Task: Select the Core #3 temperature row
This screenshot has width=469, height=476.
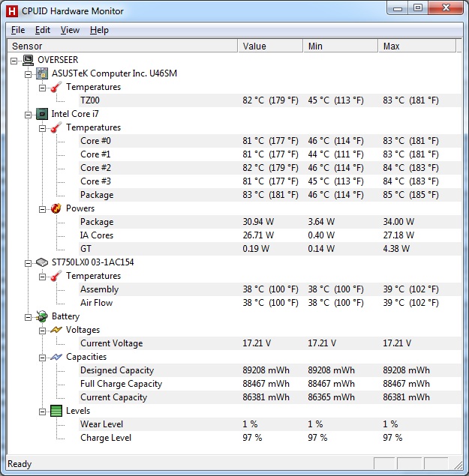Action: [x=270, y=181]
